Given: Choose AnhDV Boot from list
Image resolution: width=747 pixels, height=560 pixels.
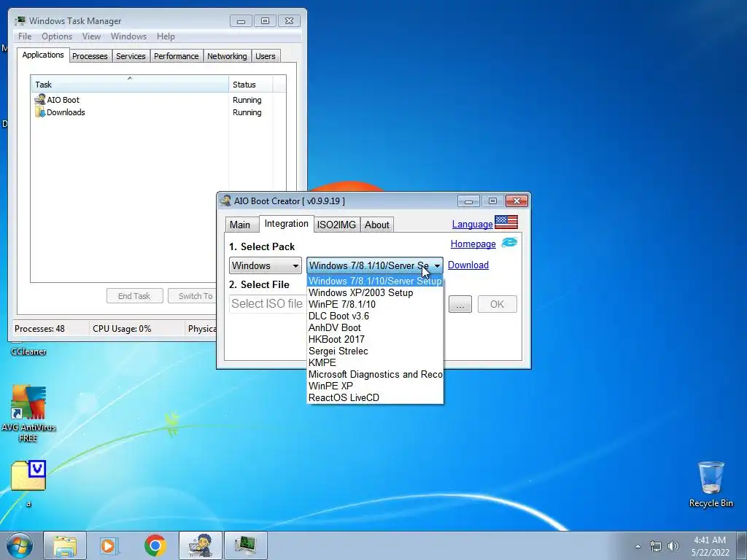Looking at the screenshot, I should click(x=375, y=327).
